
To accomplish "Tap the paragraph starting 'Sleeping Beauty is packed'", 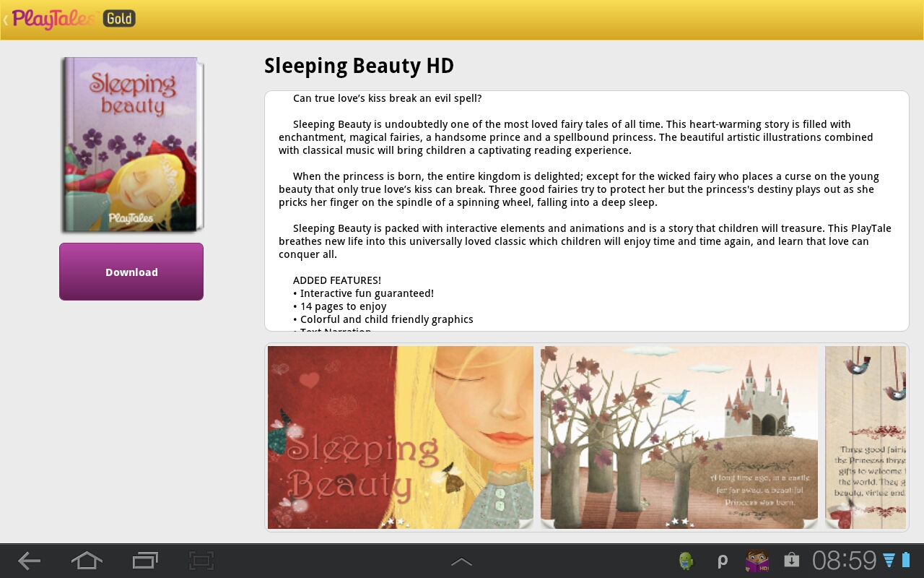I will click(x=585, y=241).
